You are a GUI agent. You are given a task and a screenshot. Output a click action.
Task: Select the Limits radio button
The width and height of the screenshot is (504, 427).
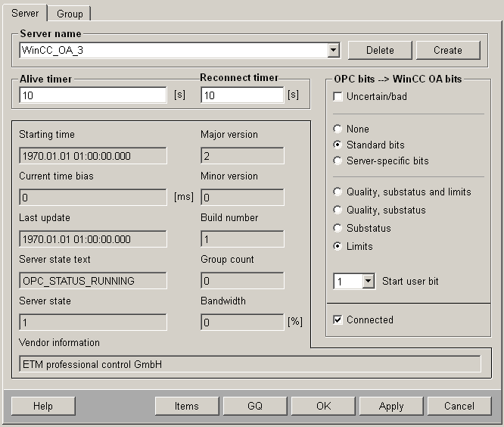pyautogui.click(x=338, y=246)
